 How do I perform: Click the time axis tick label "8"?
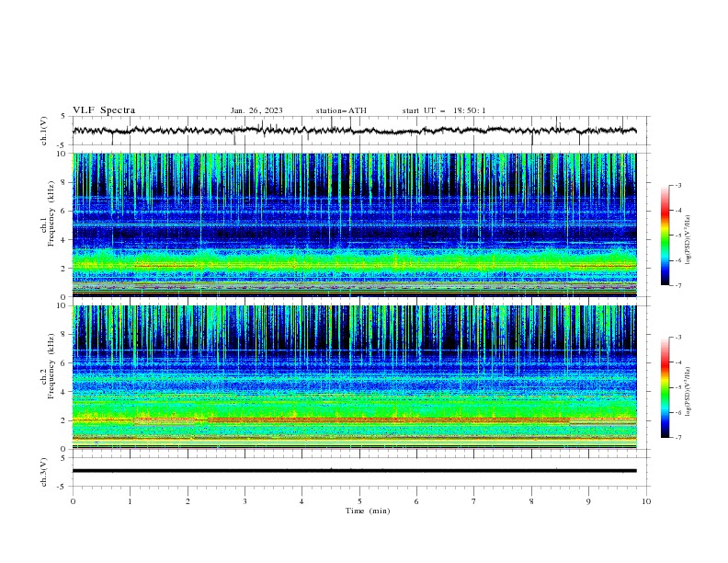[x=531, y=501]
